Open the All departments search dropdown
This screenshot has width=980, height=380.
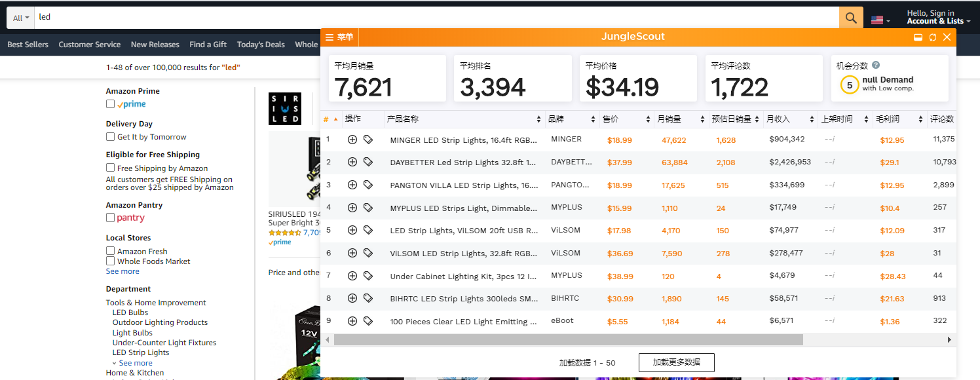pyautogui.click(x=21, y=18)
